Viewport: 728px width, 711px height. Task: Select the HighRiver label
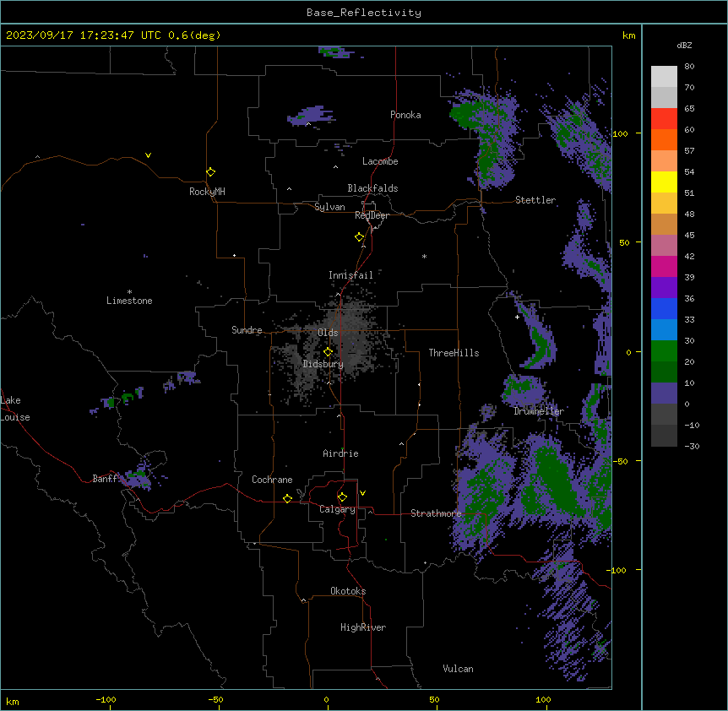[363, 627]
